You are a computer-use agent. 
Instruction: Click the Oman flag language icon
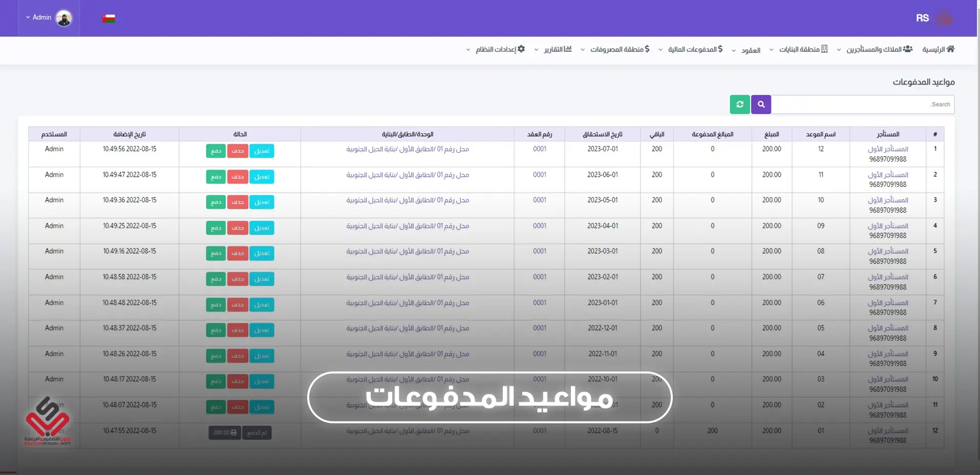109,19
